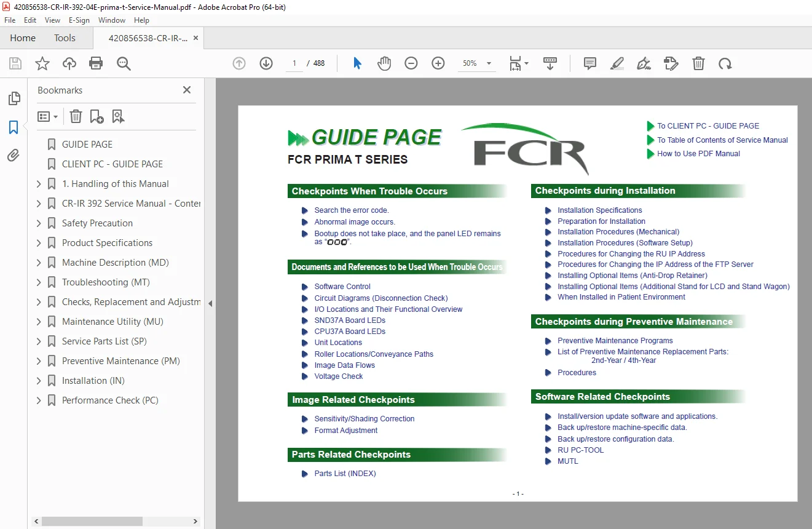Screen dimensions: 812x529
Task: Open 'To Table of Contents of Service Manual' link
Action: (722, 140)
